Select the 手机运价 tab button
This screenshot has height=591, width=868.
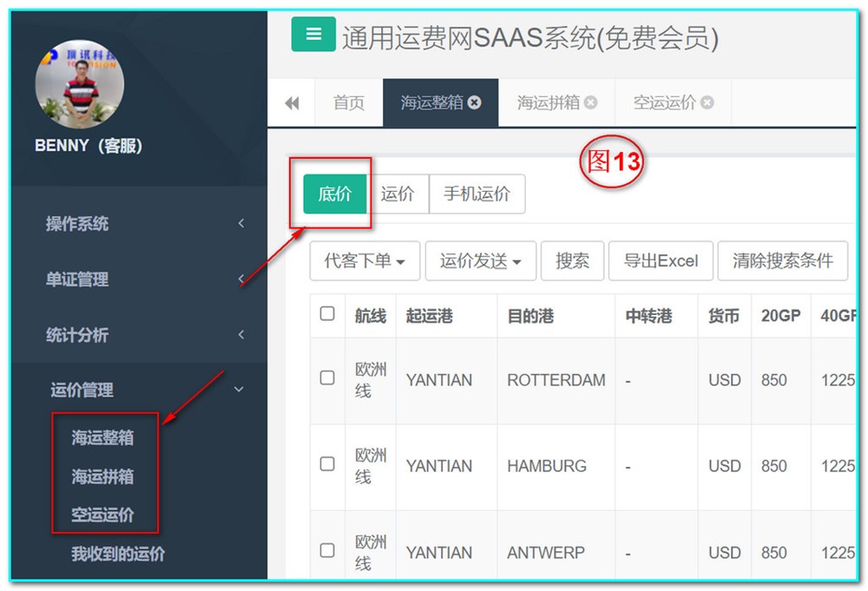477,194
